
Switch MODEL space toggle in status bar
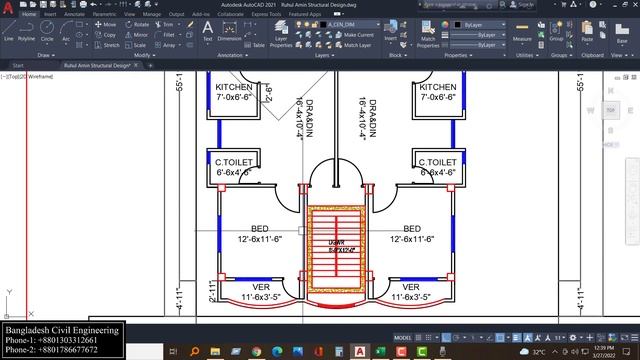coord(402,338)
